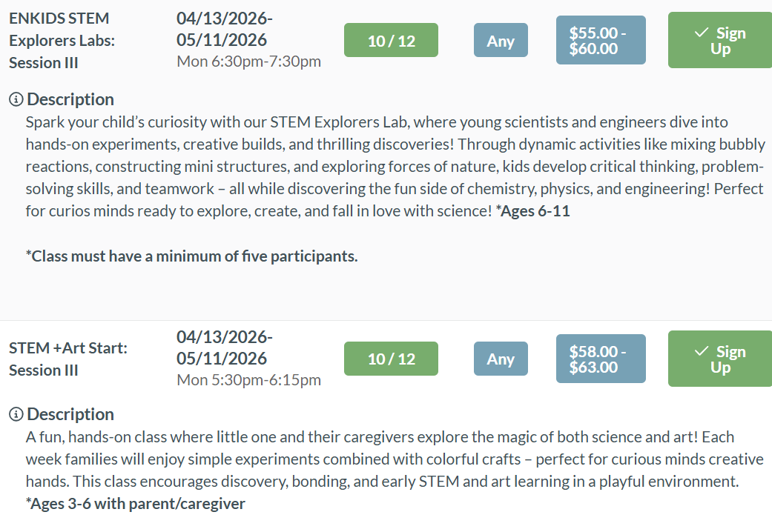This screenshot has width=772, height=532.
Task: Collapse the Description heading under STEM +Art Start
Action: point(70,414)
